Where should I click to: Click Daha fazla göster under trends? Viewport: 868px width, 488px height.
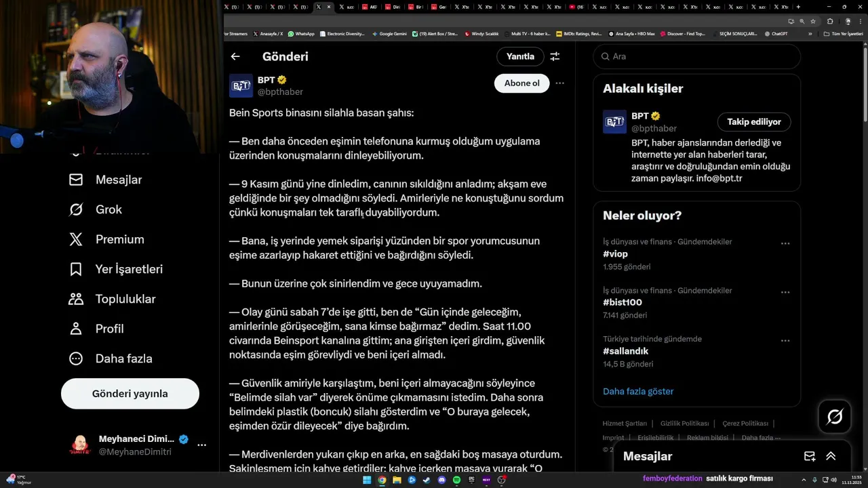point(638,391)
